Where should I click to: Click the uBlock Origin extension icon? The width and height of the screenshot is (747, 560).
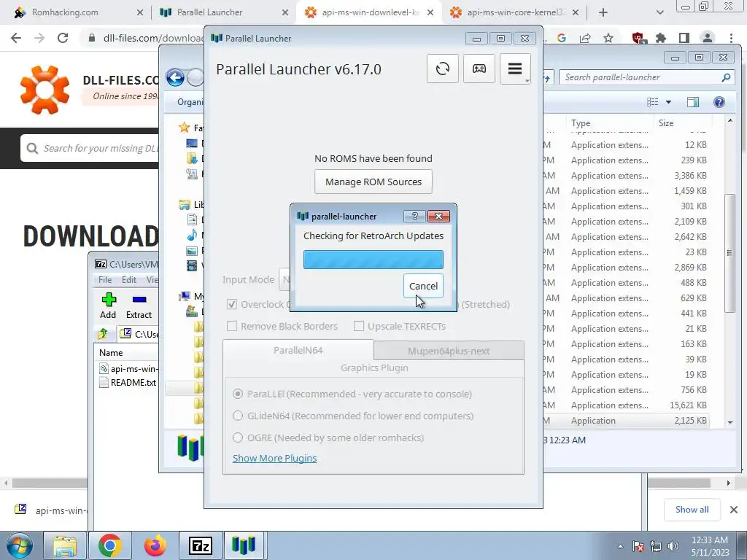click(x=638, y=38)
